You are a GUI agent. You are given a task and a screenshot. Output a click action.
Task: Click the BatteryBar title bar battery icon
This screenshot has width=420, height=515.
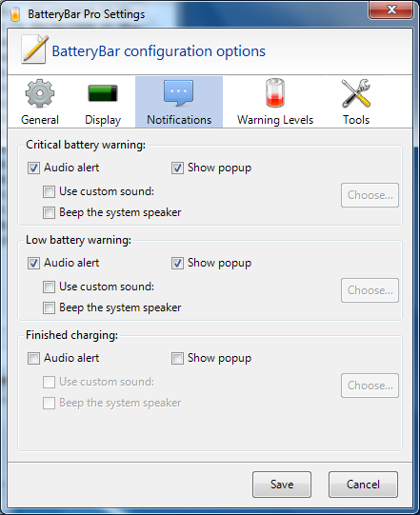tap(15, 13)
